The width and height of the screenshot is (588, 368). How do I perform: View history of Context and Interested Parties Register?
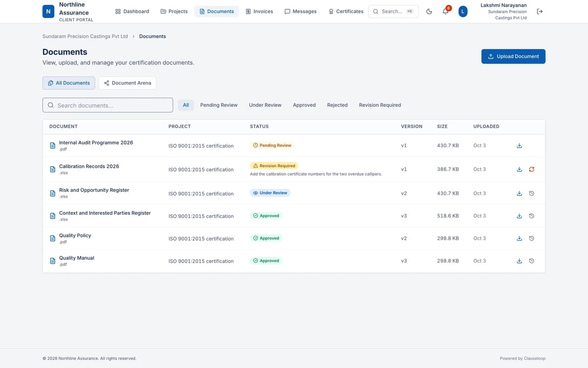[x=531, y=216]
